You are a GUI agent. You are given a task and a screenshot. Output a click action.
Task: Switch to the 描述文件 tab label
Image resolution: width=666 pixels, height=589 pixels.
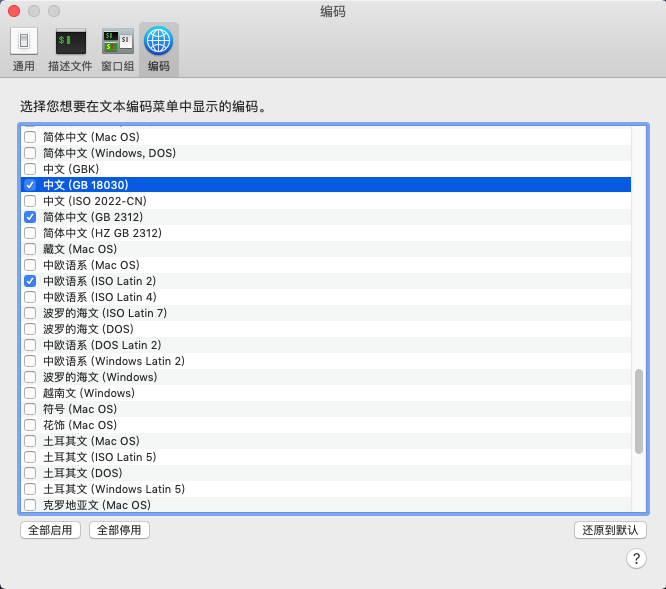70,66
